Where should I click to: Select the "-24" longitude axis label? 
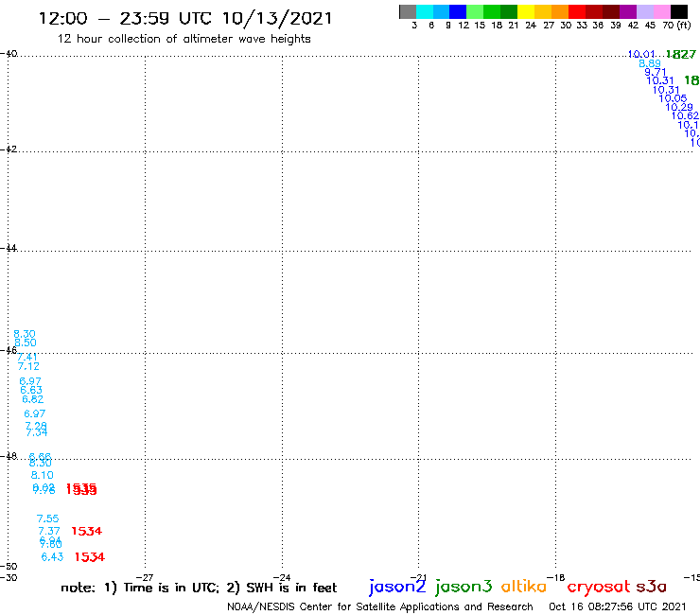click(x=282, y=578)
